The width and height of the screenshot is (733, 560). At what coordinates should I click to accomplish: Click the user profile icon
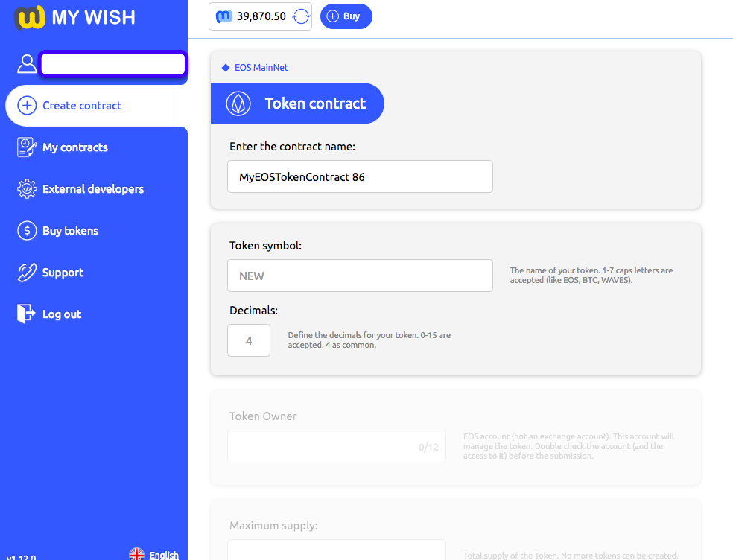tap(27, 63)
